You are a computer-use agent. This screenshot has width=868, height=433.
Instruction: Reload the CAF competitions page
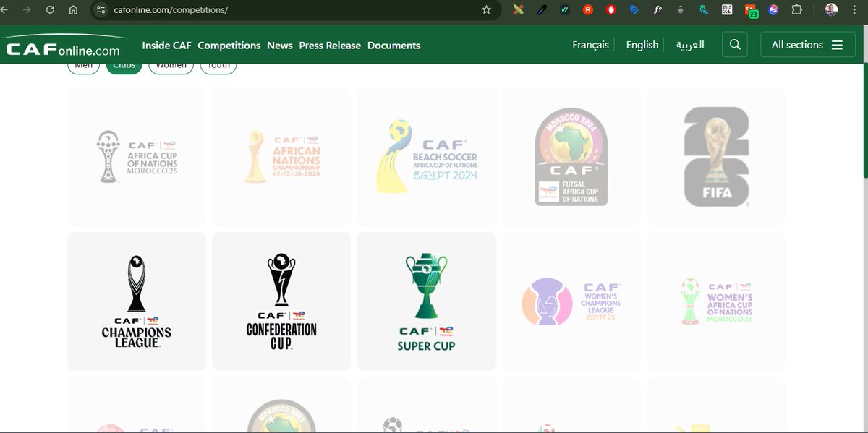tap(50, 10)
